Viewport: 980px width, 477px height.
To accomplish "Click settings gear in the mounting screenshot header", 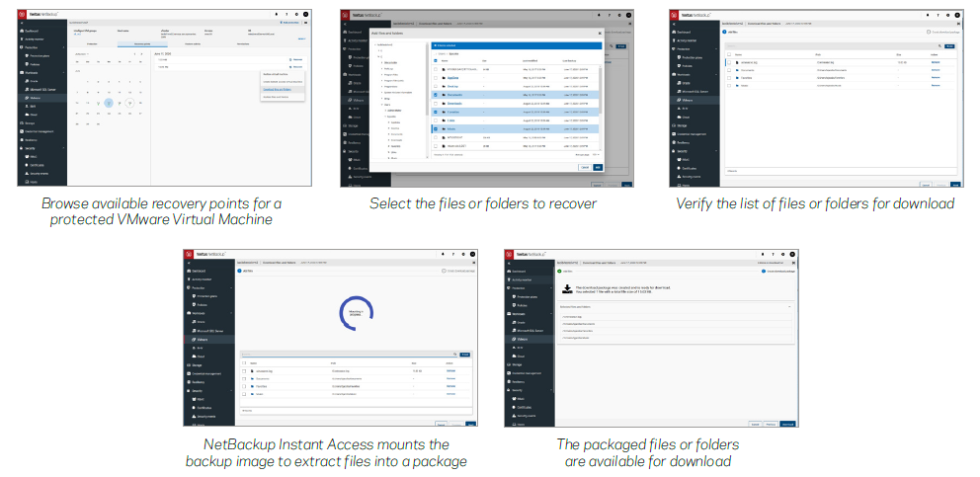I will [x=463, y=254].
